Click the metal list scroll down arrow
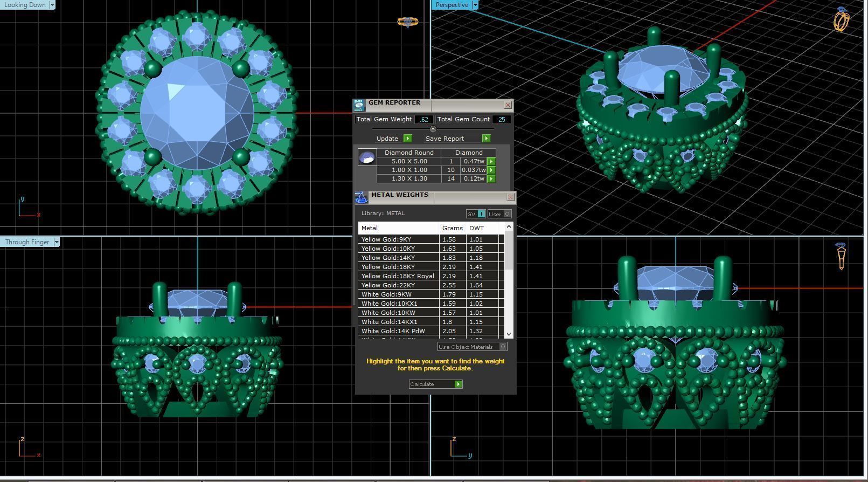The image size is (868, 482). pyautogui.click(x=509, y=334)
